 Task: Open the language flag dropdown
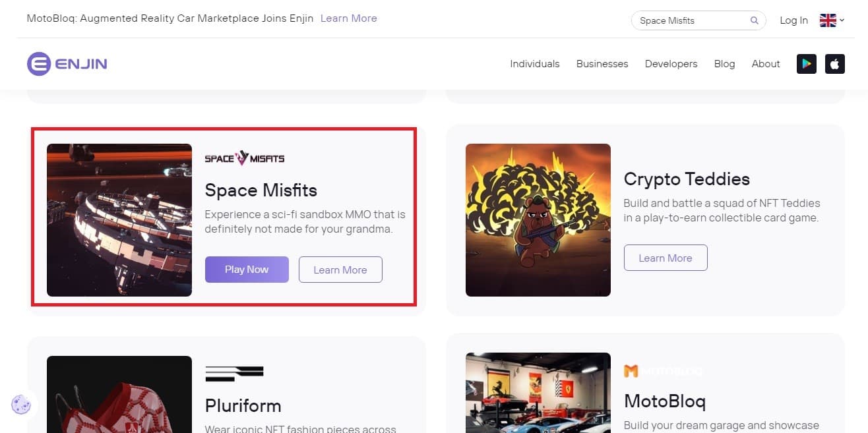pyautogui.click(x=832, y=20)
